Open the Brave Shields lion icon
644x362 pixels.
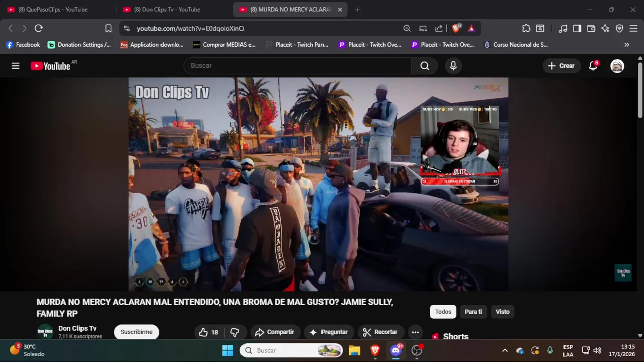[x=456, y=28]
